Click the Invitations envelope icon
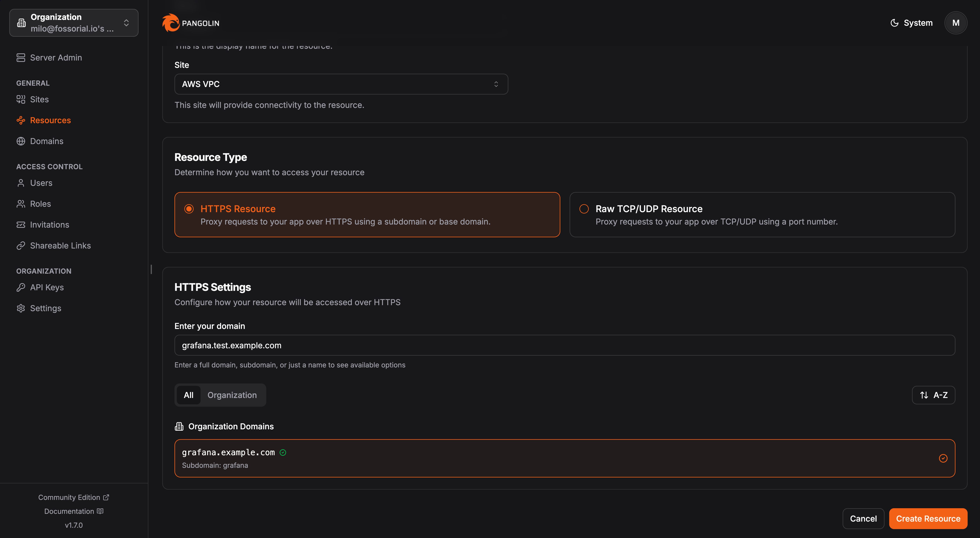This screenshot has height=538, width=980. (x=21, y=225)
